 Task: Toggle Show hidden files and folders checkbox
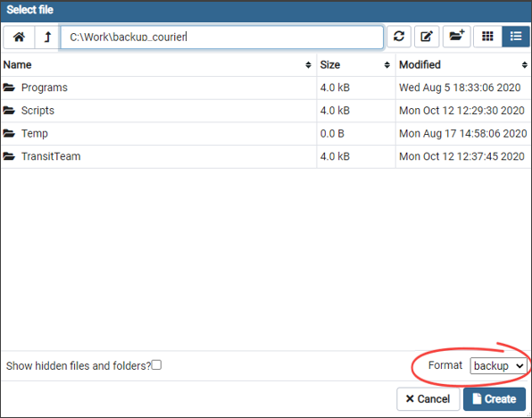(x=156, y=365)
